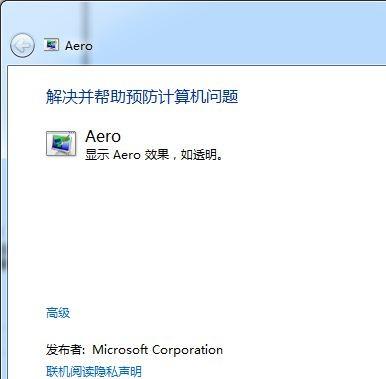Viewport: 386px width, 379px height.
Task: Click the Microsoft Corporation publisher name
Action: 157,350
